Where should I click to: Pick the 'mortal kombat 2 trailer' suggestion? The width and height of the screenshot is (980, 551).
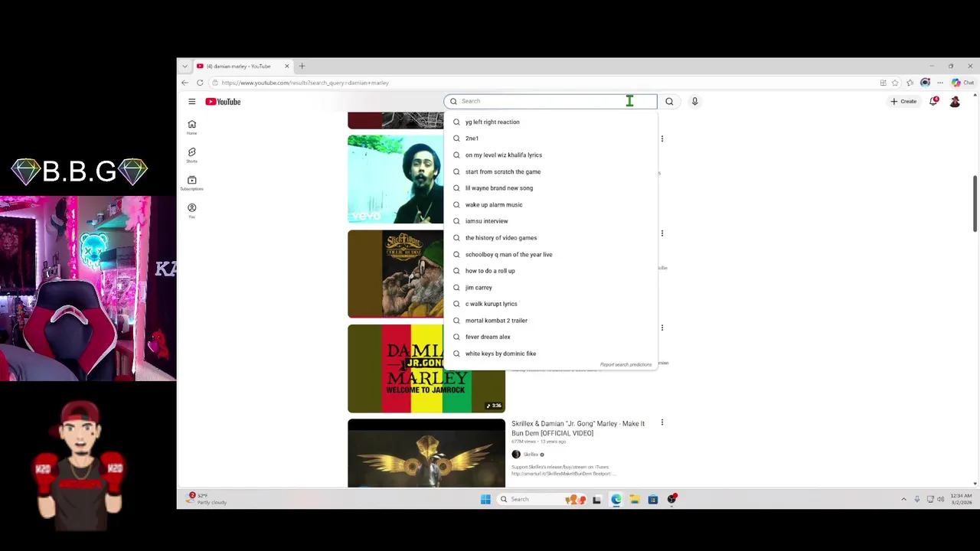click(x=550, y=321)
